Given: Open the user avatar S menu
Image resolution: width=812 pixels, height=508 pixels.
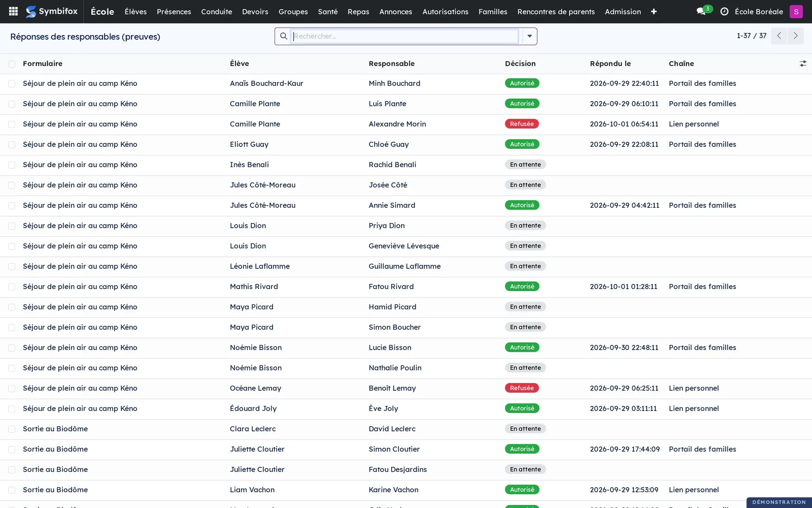Looking at the screenshot, I should [796, 11].
